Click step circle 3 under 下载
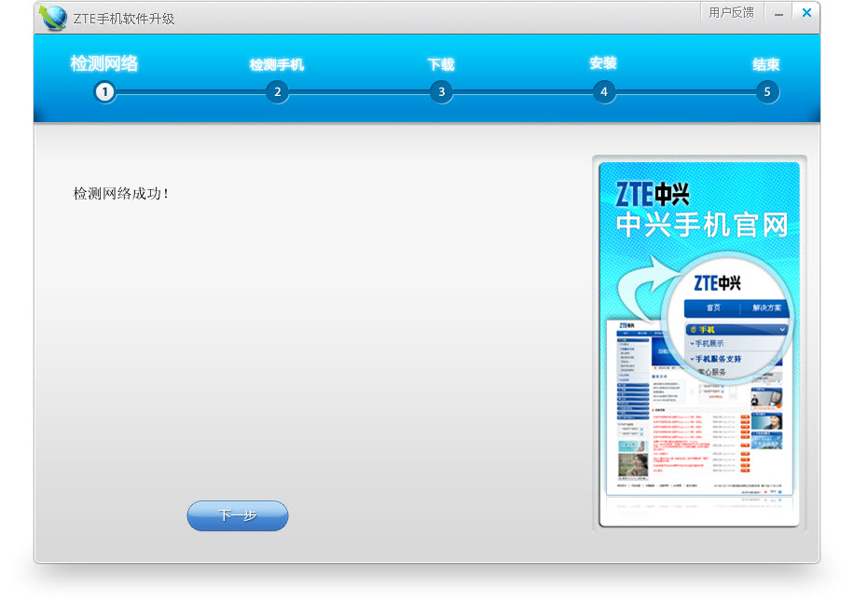This screenshot has width=854, height=616. point(441,92)
